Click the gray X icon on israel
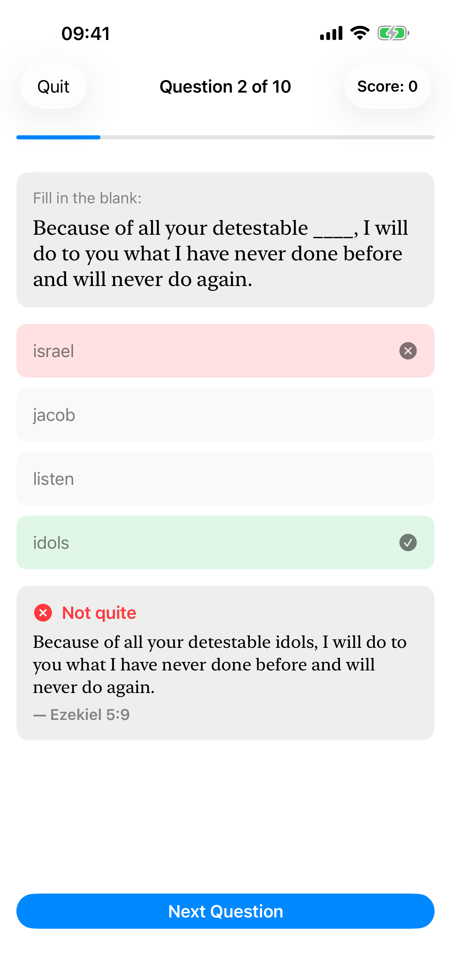Image resolution: width=451 pixels, height=980 pixels. [x=408, y=351]
